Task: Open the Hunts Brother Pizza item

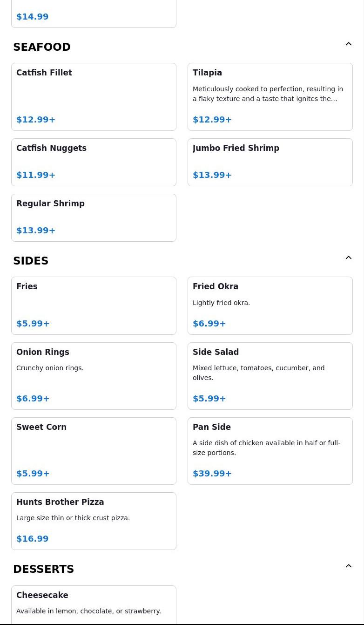Action: [94, 521]
